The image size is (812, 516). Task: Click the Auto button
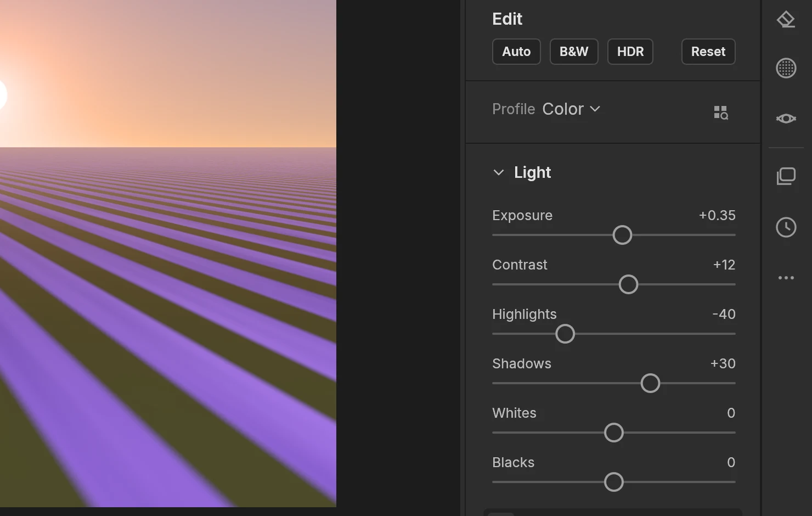(516, 52)
